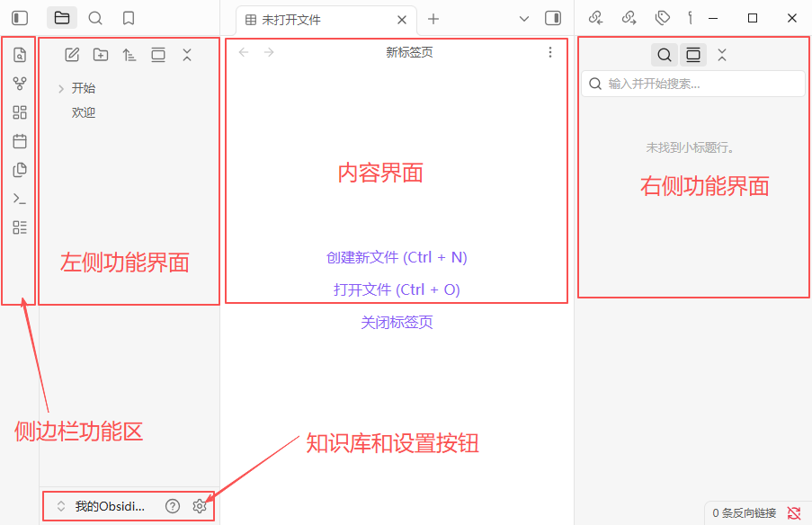Screen dimensions: 812x525
Task: Toggle the right sidebar collapse icon
Action: pyautogui.click(x=553, y=19)
